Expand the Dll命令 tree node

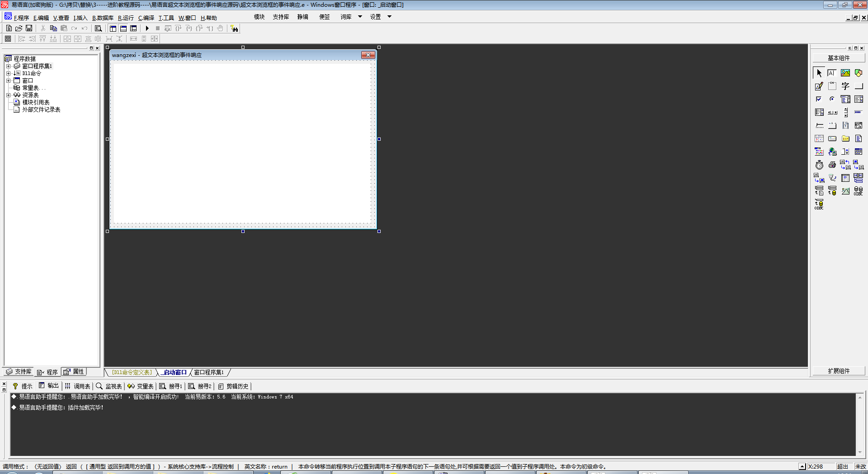click(8, 73)
